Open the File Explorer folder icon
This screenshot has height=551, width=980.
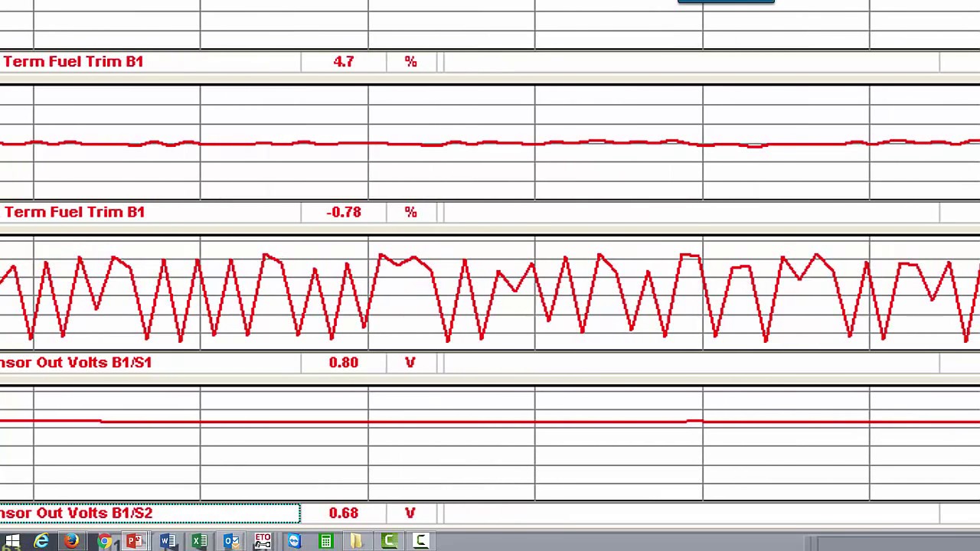[x=357, y=542]
